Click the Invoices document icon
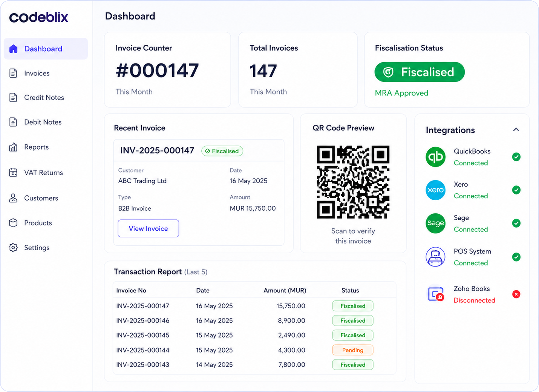 [13, 73]
